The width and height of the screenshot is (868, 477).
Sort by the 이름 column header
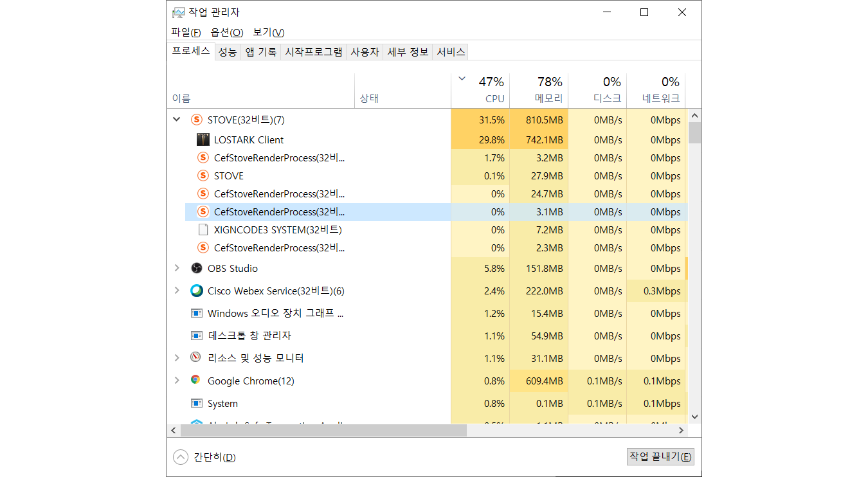(x=260, y=91)
